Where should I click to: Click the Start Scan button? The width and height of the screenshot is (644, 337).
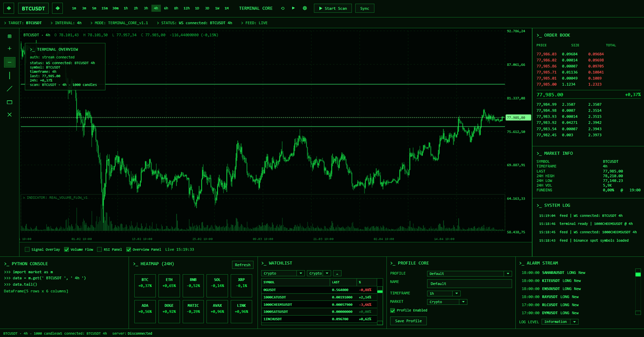click(333, 9)
